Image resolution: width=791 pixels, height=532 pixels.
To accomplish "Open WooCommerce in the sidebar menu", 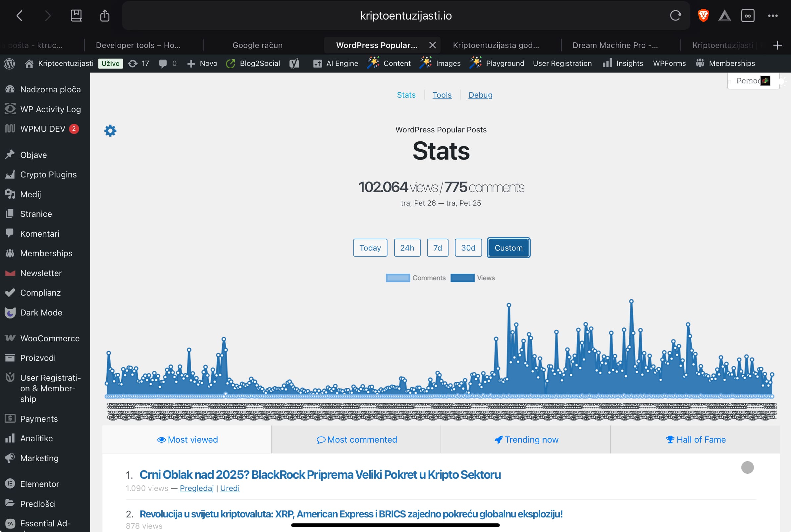I will coord(50,338).
